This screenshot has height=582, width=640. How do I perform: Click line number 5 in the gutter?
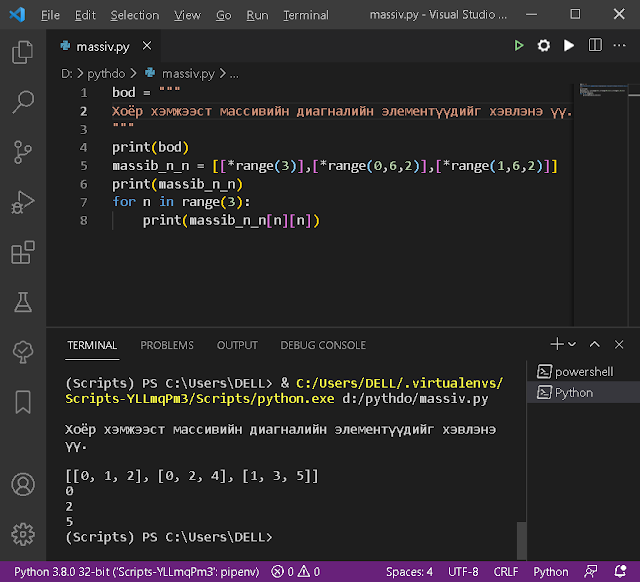(x=83, y=166)
